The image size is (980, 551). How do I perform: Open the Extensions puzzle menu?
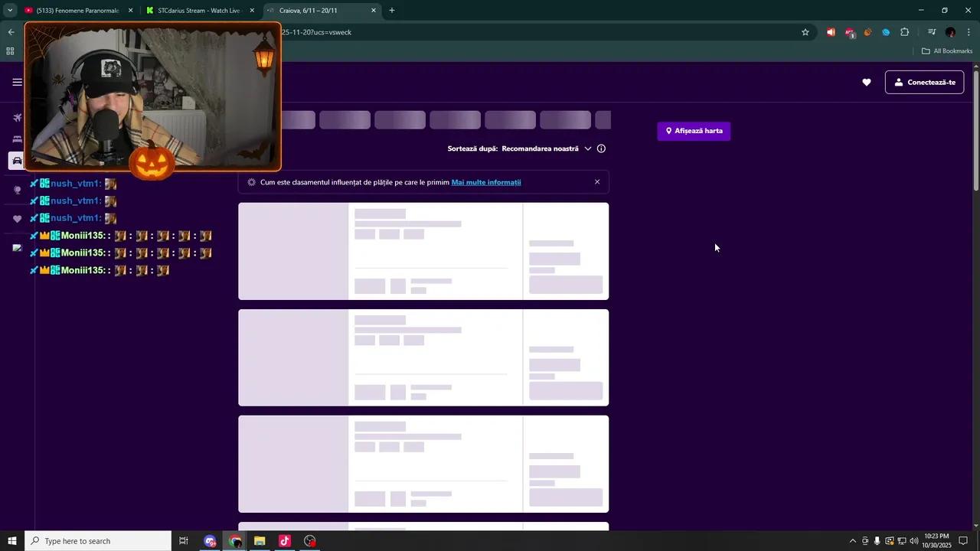(905, 32)
